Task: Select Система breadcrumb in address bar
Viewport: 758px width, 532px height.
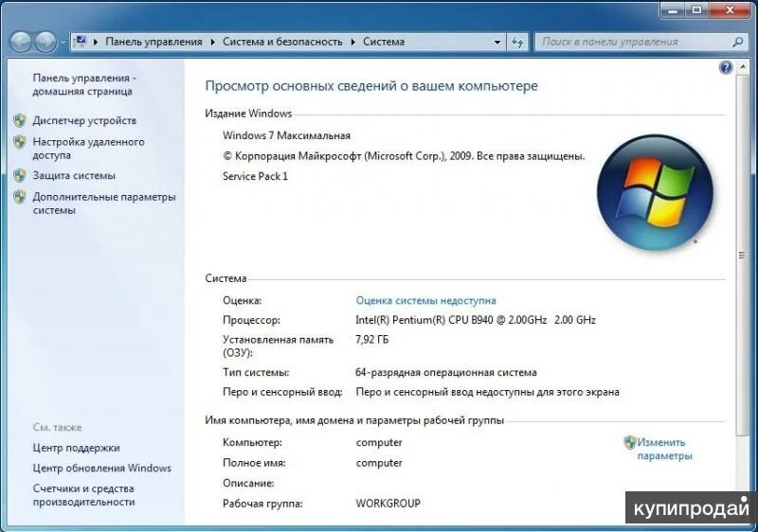Action: tap(384, 42)
